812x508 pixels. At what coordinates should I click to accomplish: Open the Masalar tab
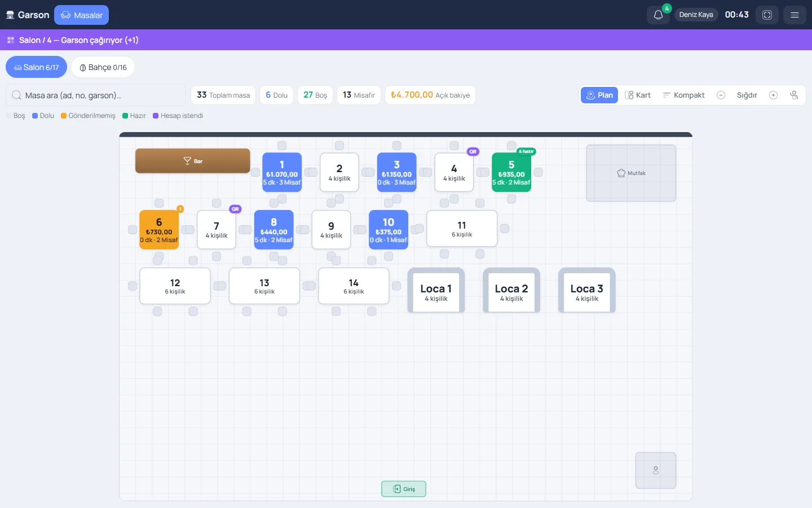point(81,15)
